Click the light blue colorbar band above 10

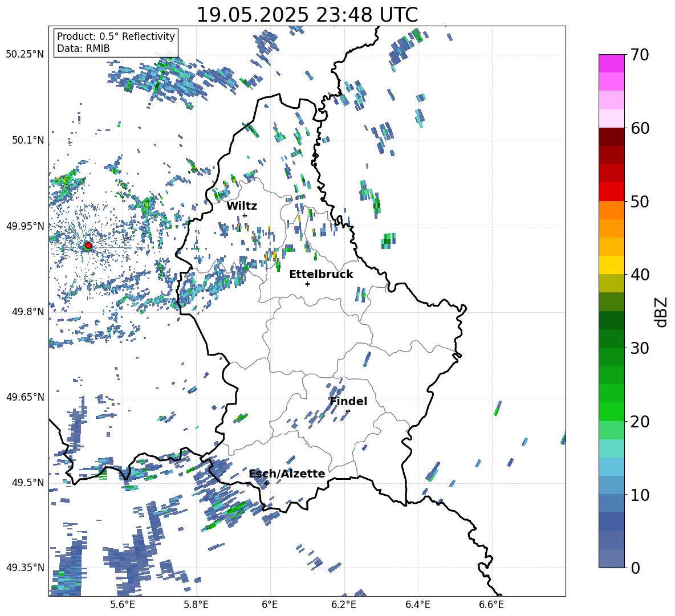click(x=611, y=467)
